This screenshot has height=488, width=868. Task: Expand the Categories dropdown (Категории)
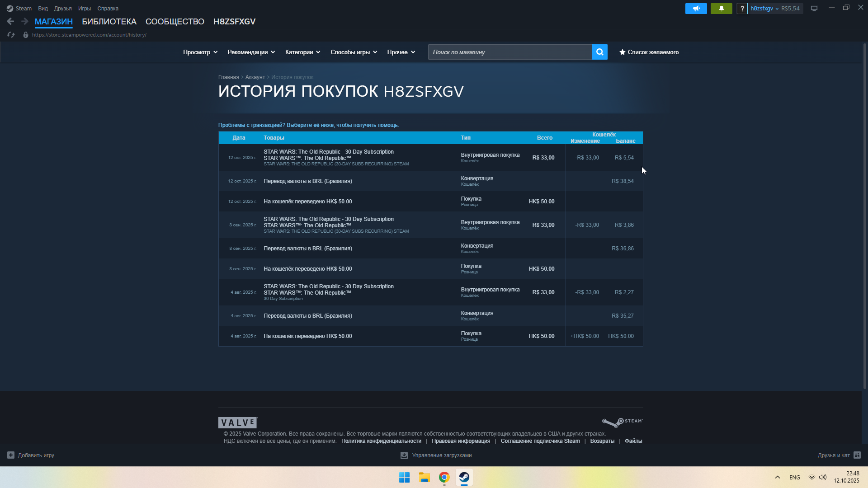(302, 52)
